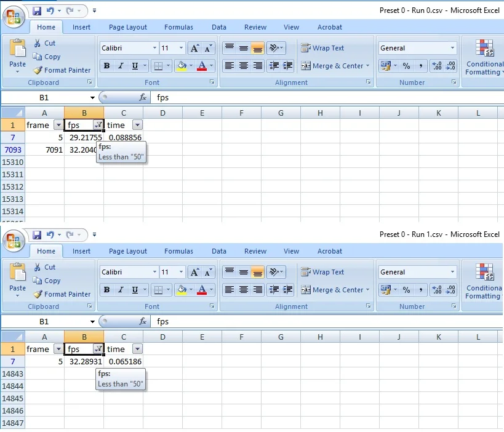Switch to Data tab in Run 1.csv
The image size is (504, 432).
[219, 251]
